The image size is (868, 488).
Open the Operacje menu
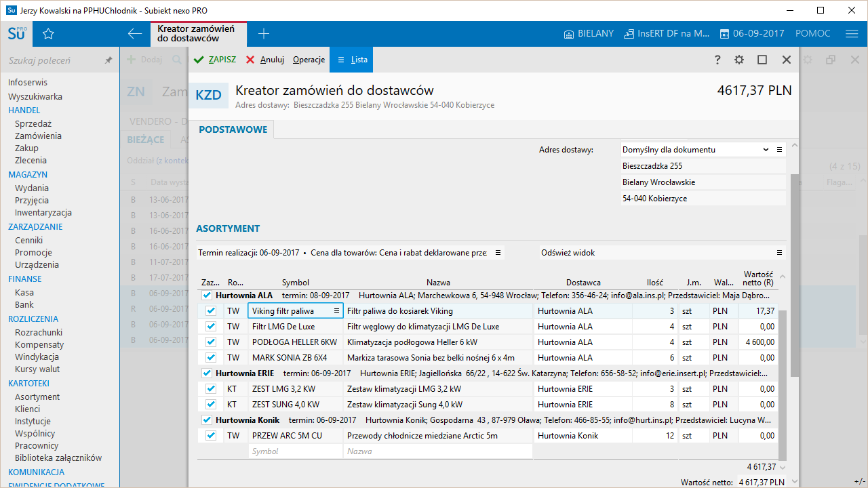pos(309,60)
